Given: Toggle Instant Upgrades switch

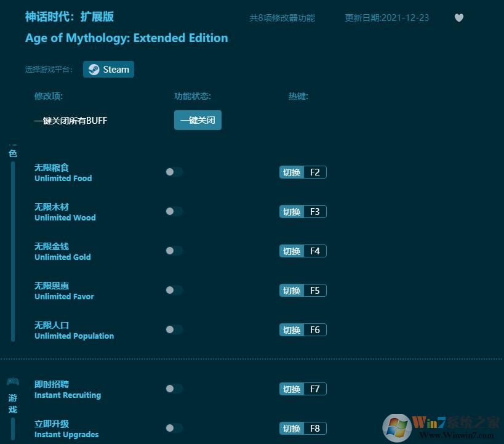Looking at the screenshot, I should pyautogui.click(x=174, y=428).
